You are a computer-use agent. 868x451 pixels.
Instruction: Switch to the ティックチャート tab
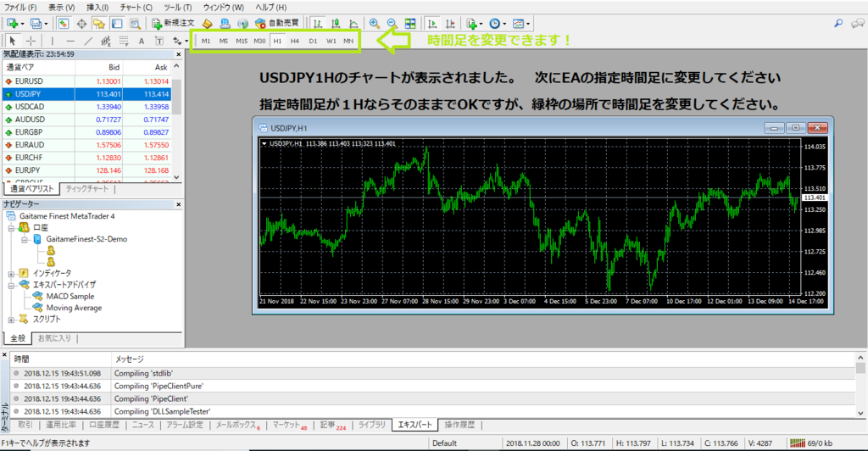coord(87,189)
